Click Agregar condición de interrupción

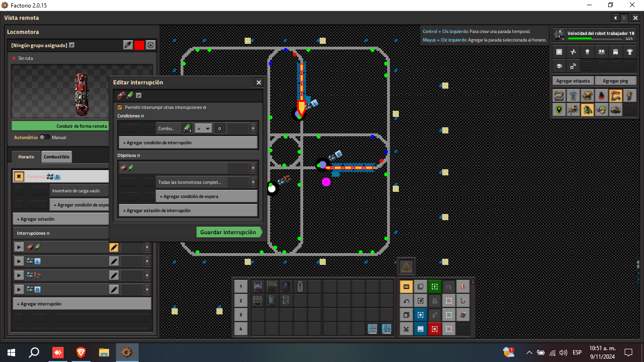click(x=188, y=142)
